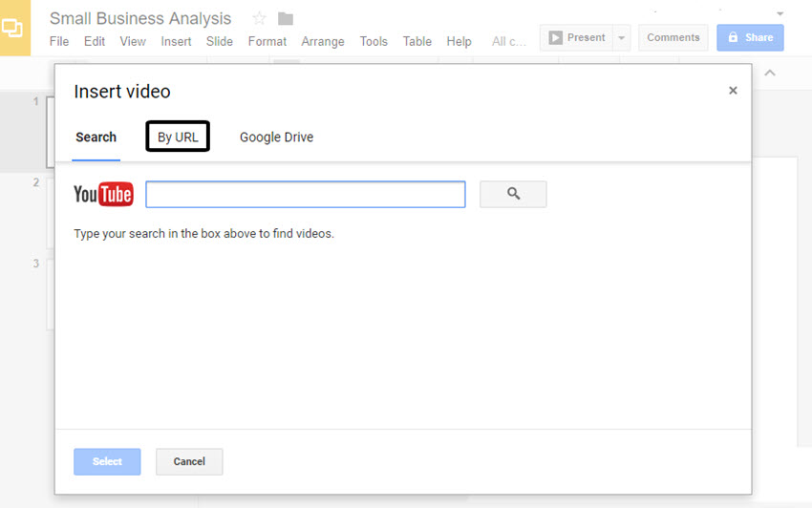This screenshot has width=812, height=508.
Task: Click the blue Share button
Action: [750, 38]
